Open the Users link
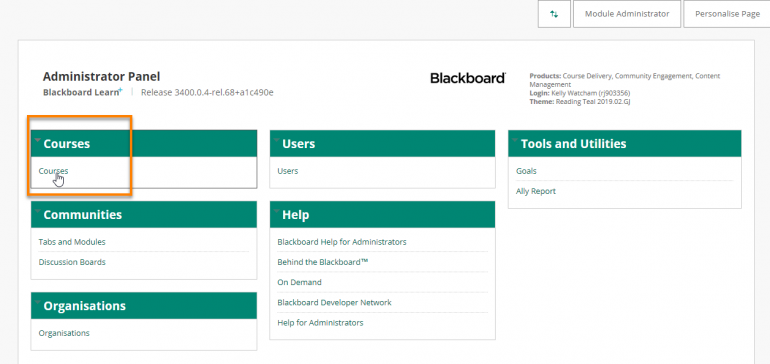This screenshot has height=364, width=770. tap(288, 171)
